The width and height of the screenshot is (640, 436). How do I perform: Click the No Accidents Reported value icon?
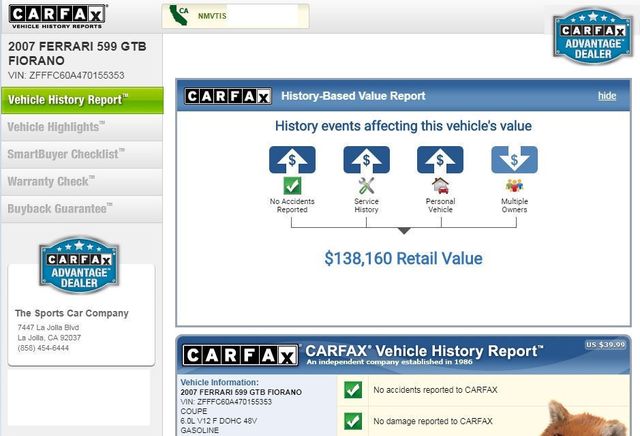click(291, 185)
